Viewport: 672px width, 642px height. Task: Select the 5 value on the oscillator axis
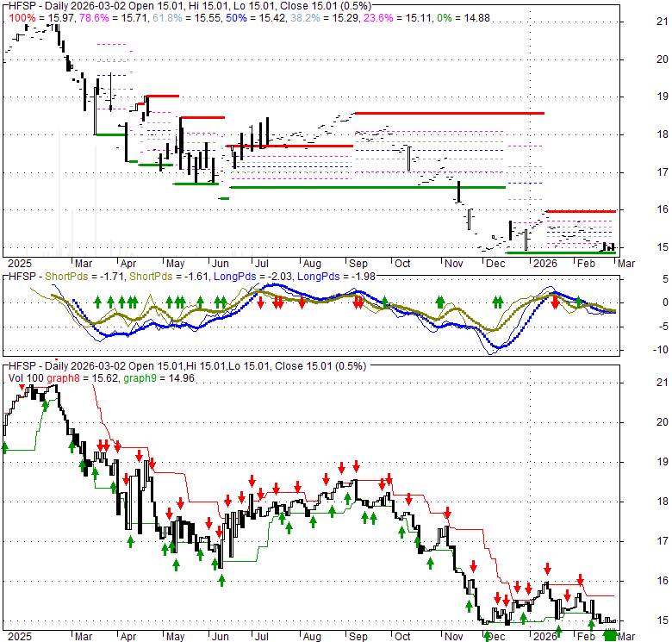click(665, 279)
